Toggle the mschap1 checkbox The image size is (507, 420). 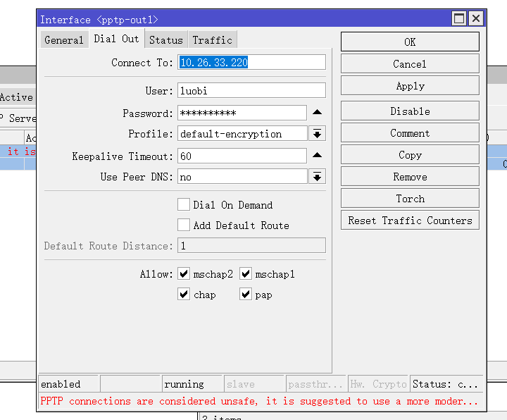245,273
